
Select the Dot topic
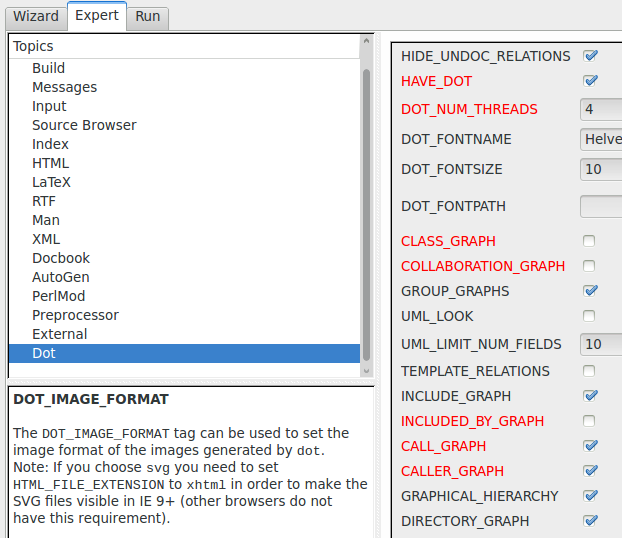(184, 354)
